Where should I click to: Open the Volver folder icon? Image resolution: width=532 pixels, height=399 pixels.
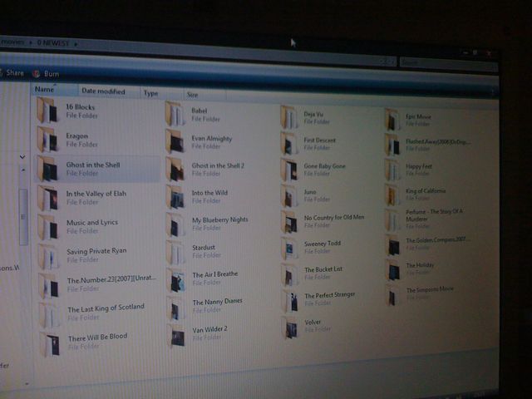point(291,328)
